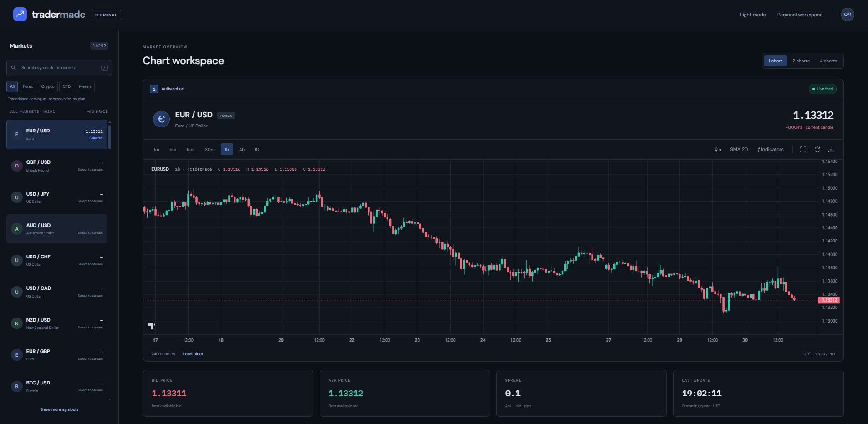Choose the 15m timeframe

click(x=190, y=150)
